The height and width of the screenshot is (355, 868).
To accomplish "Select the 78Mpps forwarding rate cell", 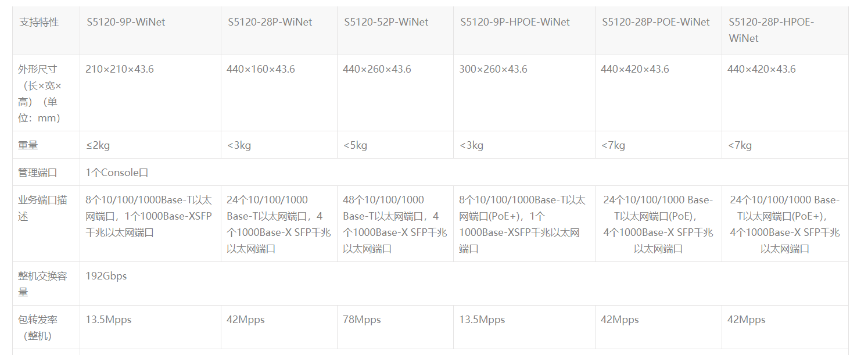I will coord(362,320).
